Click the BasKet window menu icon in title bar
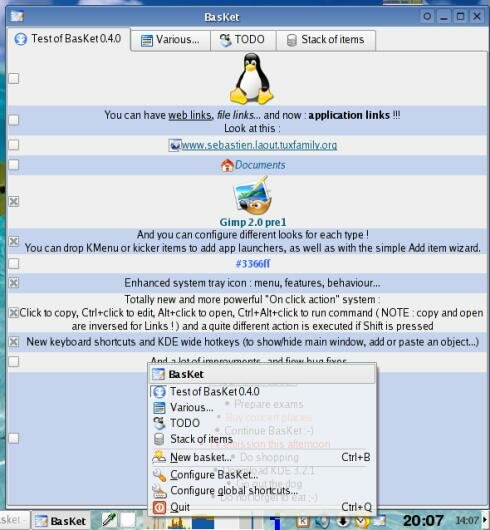 pyautogui.click(x=17, y=16)
